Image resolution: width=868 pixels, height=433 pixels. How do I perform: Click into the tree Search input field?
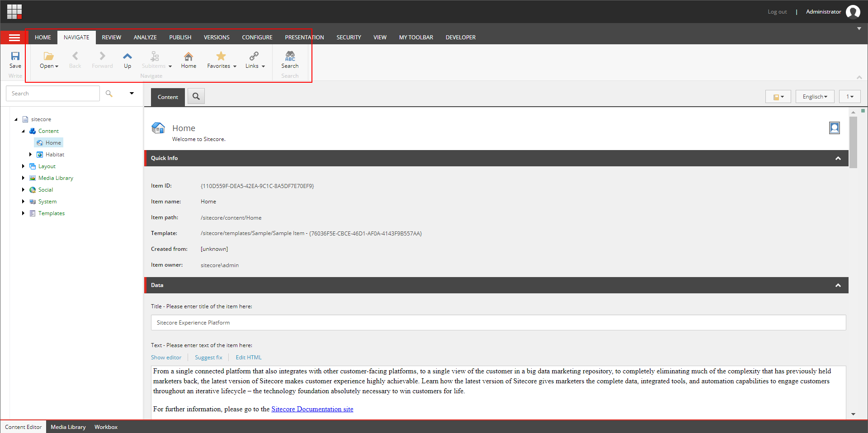pos(53,94)
